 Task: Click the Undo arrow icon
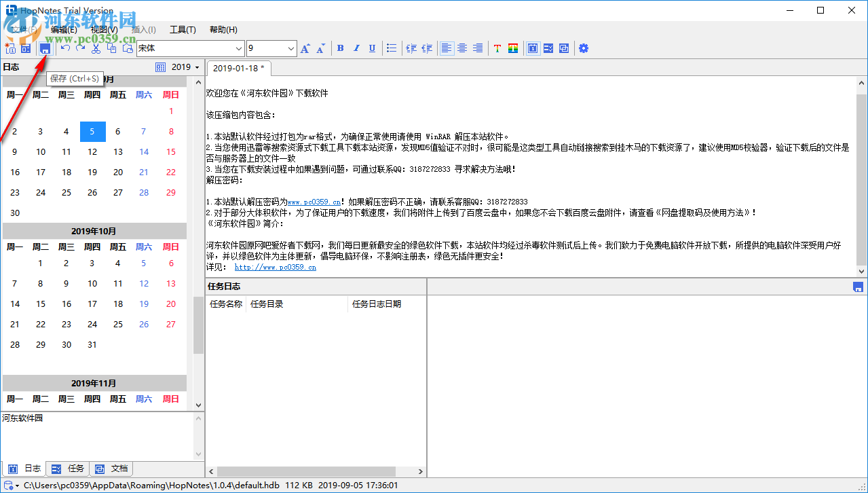click(64, 48)
